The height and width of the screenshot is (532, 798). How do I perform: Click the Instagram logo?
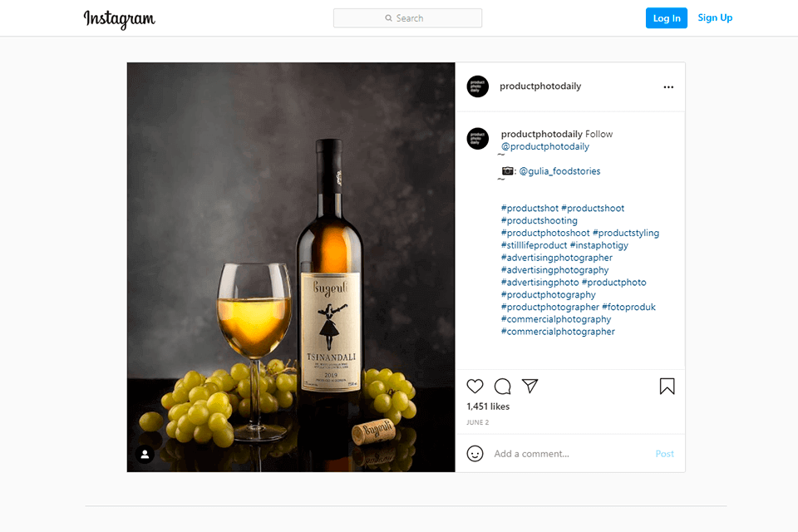tap(119, 18)
